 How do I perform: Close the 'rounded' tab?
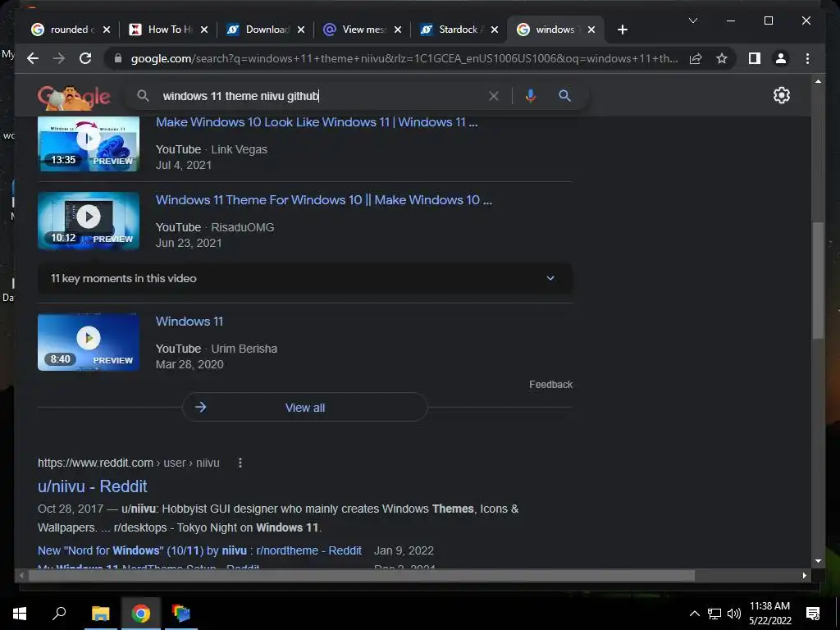point(107,30)
